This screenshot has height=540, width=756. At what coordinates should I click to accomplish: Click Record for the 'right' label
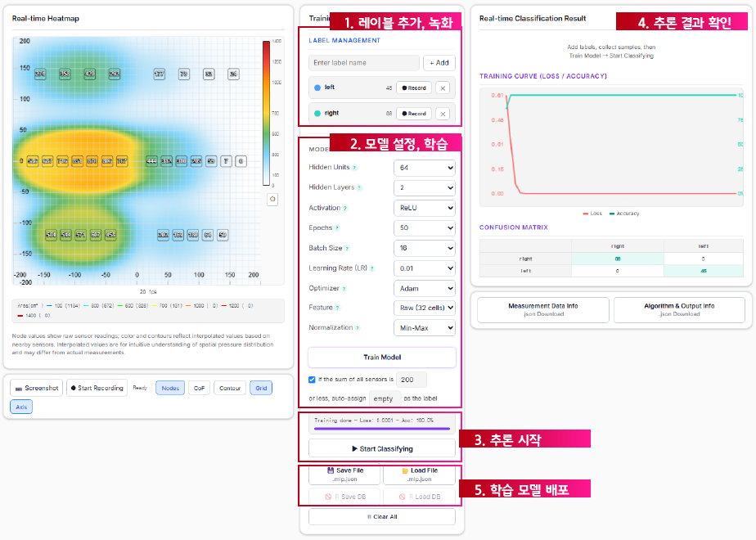(x=414, y=114)
